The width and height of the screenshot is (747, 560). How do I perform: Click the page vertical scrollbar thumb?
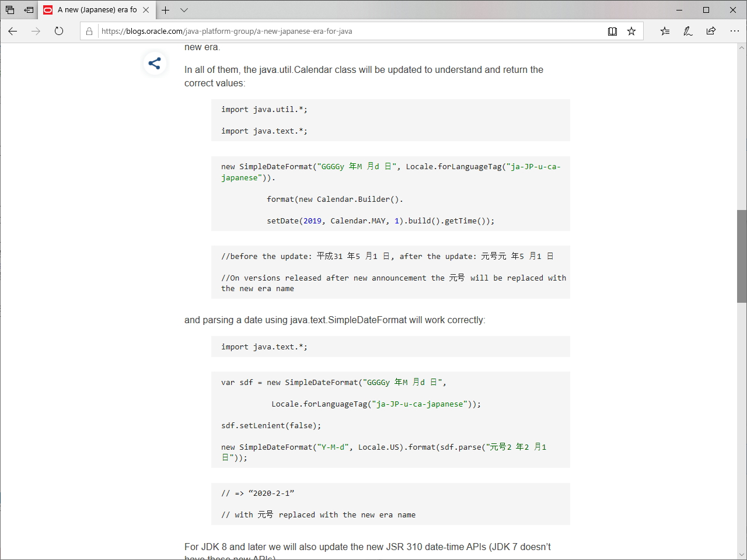point(742,256)
